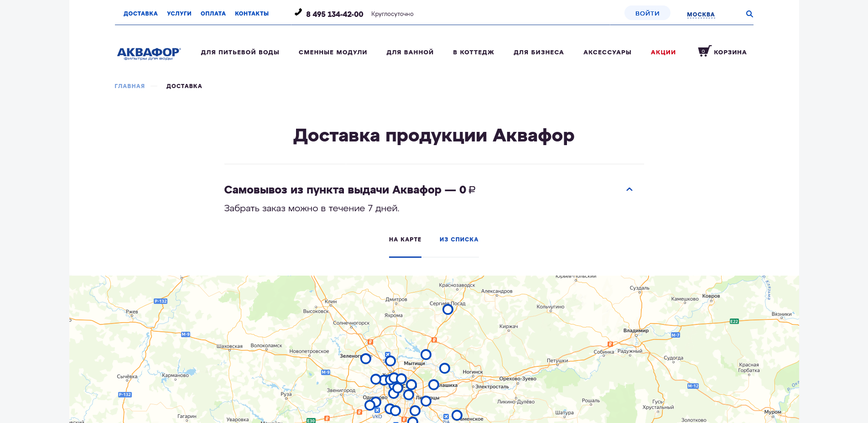The image size is (868, 423).
Task: Click the phone handset icon
Action: (298, 13)
